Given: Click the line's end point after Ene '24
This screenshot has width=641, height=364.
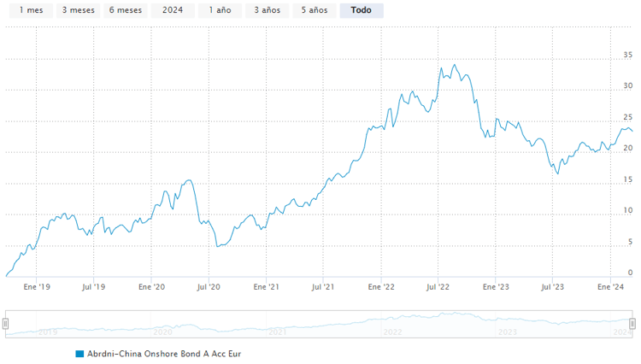Looking at the screenshot, I should 632,131.
